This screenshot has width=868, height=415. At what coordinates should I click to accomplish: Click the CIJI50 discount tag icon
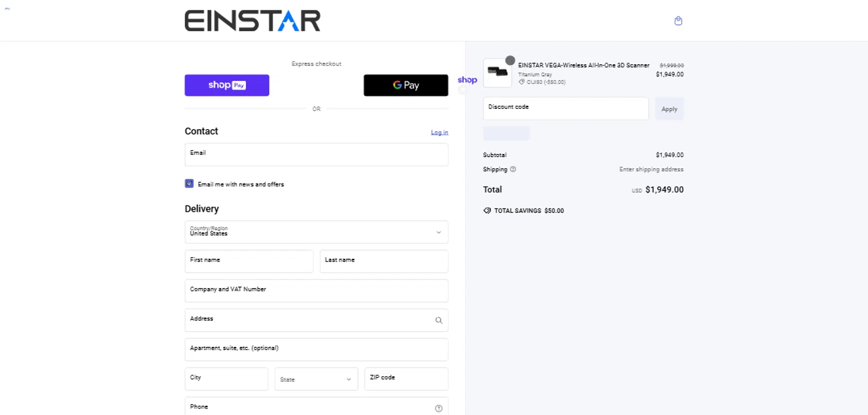tap(521, 82)
